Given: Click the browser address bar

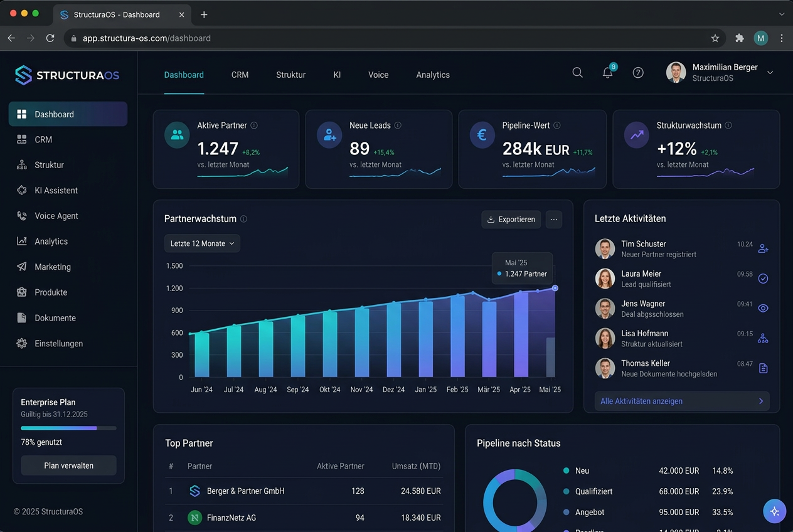Looking at the screenshot, I should pos(395,38).
